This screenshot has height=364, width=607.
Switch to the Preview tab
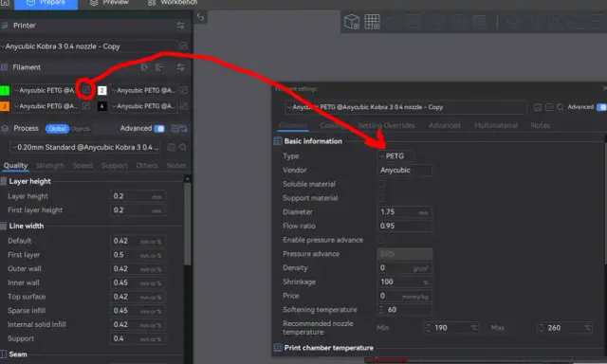tap(109, 3)
